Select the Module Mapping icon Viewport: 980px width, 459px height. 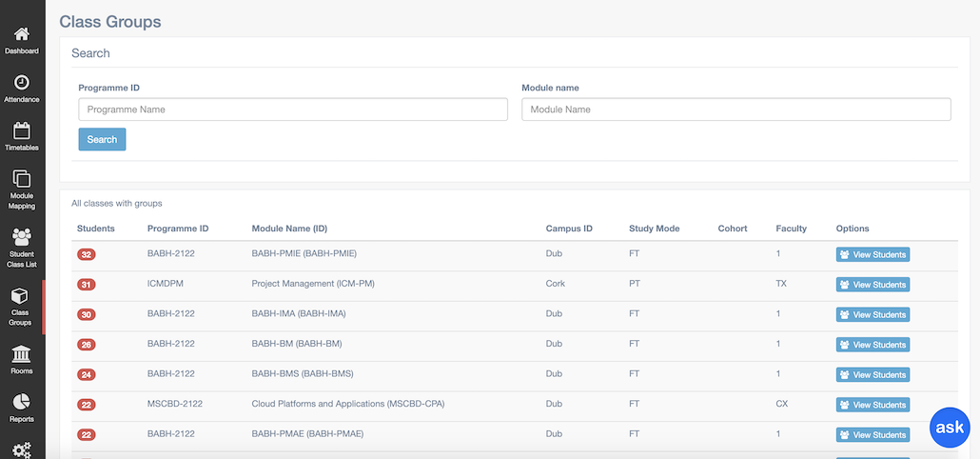coord(22,179)
